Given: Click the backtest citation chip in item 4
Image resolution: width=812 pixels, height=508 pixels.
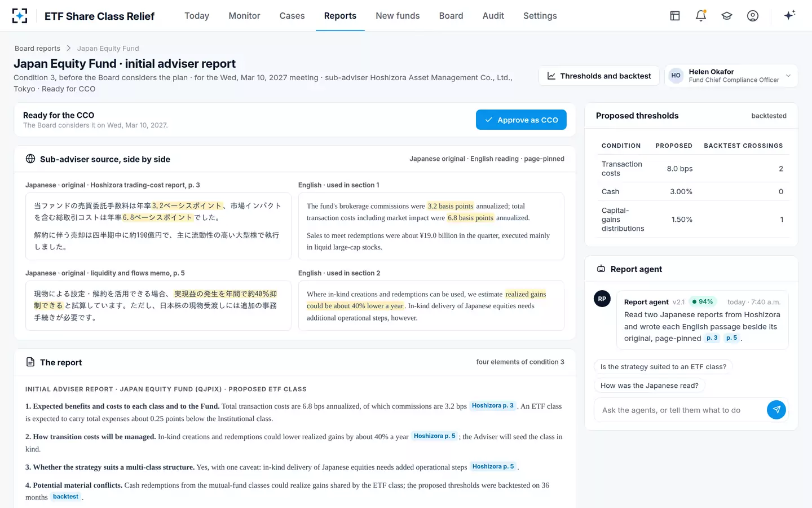Looking at the screenshot, I should [65, 497].
